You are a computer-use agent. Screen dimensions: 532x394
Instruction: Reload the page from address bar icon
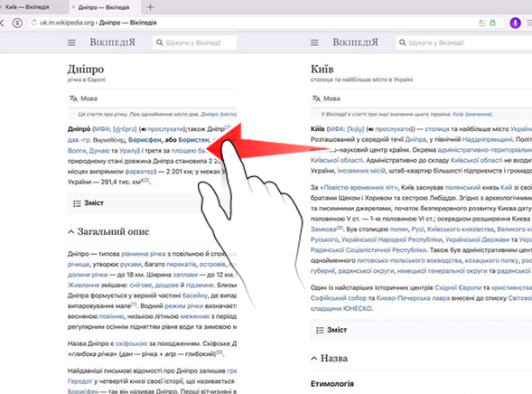click(x=33, y=23)
